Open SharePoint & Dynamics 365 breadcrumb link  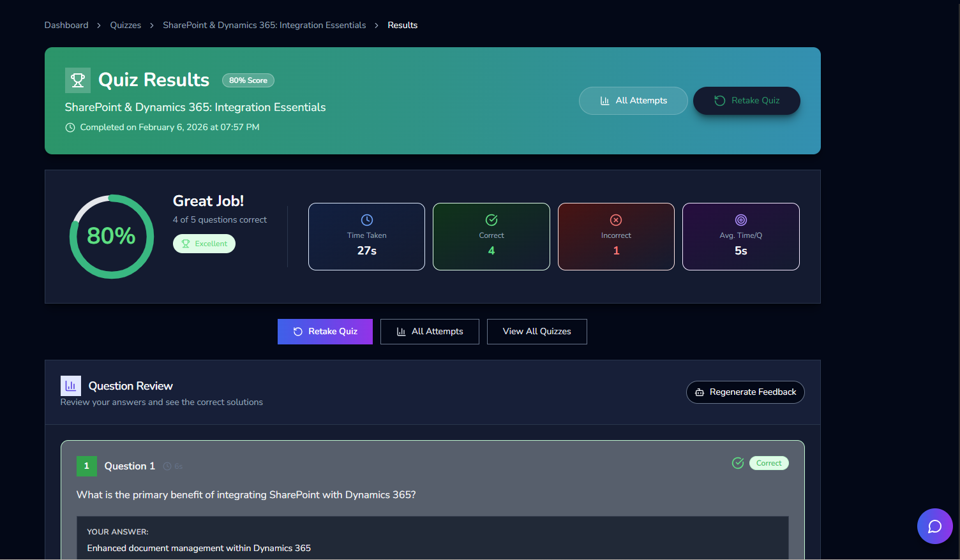coord(264,26)
